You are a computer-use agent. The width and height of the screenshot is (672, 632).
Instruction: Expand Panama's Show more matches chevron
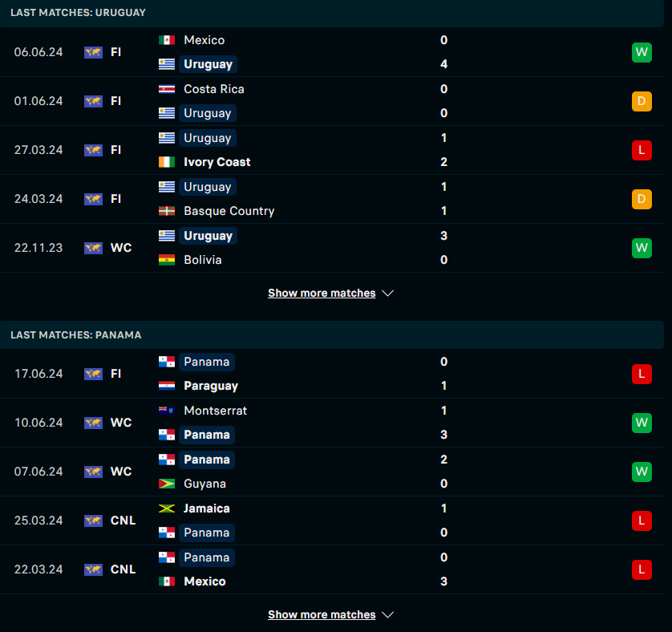click(387, 615)
